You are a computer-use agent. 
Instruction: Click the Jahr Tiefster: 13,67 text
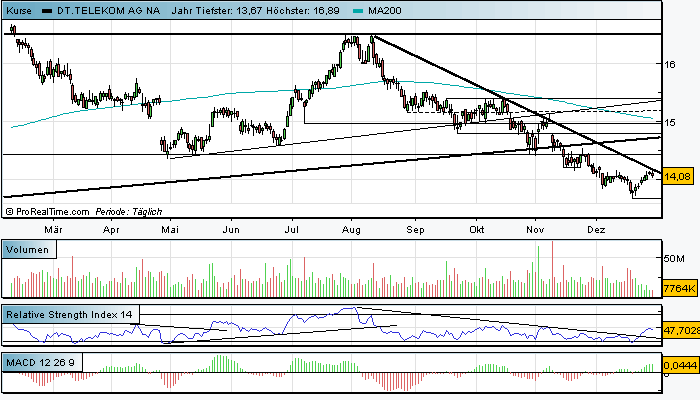tap(217, 11)
